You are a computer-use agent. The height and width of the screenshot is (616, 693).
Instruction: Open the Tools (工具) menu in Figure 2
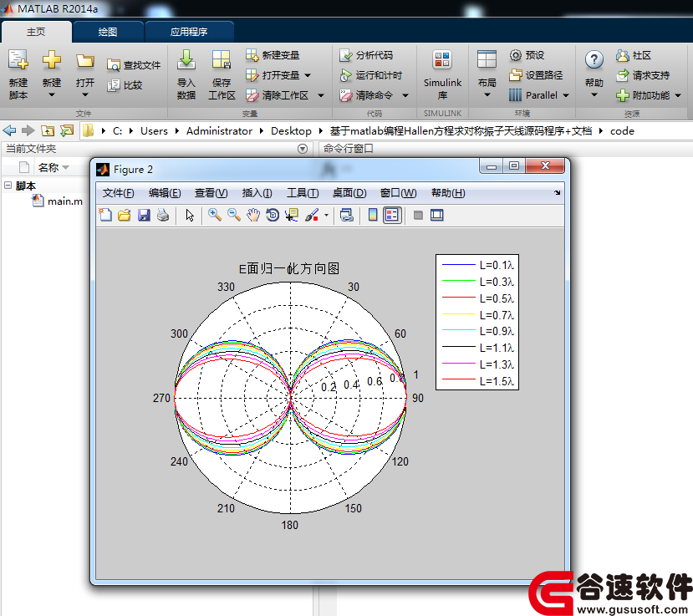(x=303, y=193)
